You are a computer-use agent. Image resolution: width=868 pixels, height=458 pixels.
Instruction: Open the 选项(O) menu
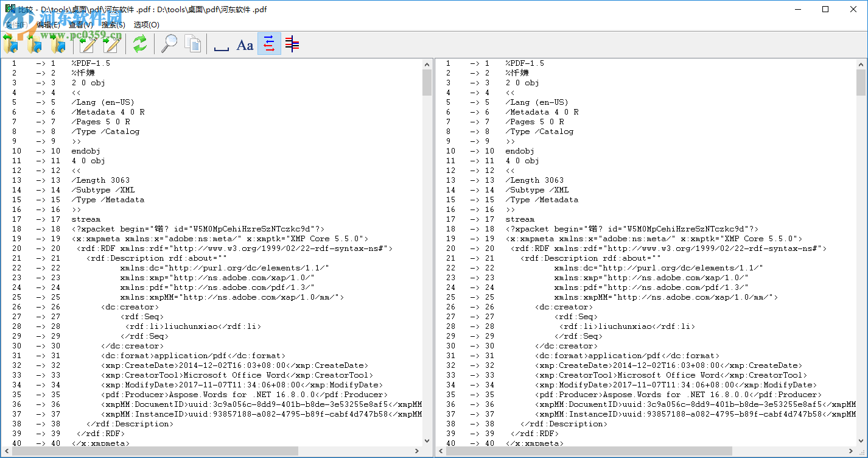click(147, 25)
